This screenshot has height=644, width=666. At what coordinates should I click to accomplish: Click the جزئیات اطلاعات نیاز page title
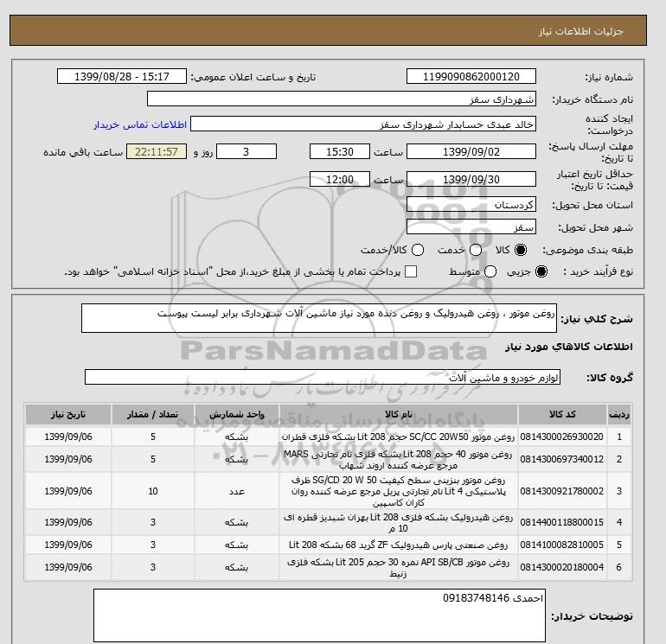pos(580,31)
